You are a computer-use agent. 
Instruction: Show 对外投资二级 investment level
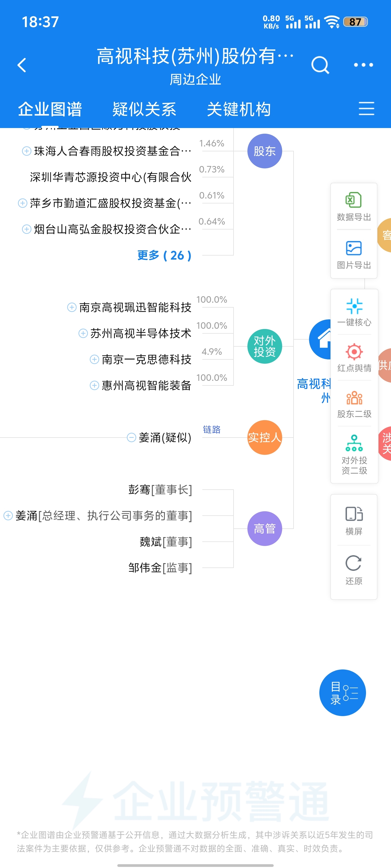pos(354,454)
